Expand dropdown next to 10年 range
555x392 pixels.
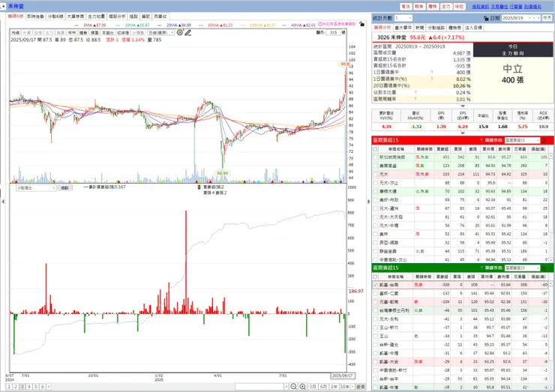click(352, 387)
